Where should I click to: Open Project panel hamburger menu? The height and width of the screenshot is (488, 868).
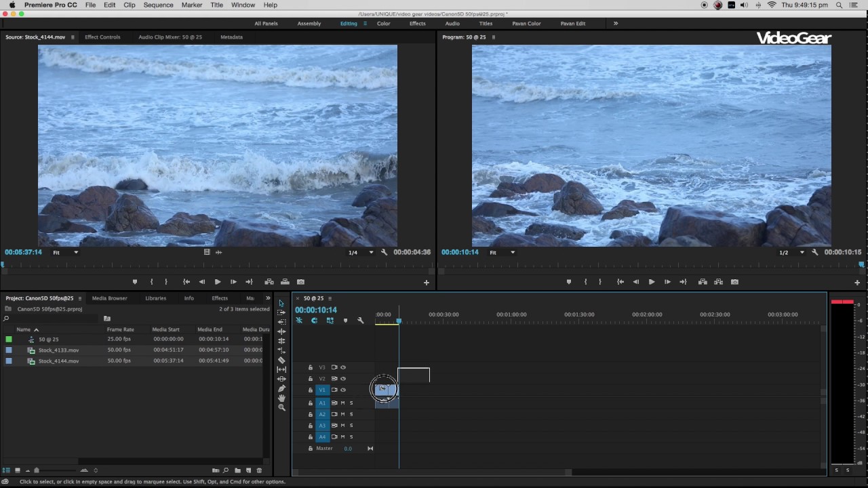[79, 298]
